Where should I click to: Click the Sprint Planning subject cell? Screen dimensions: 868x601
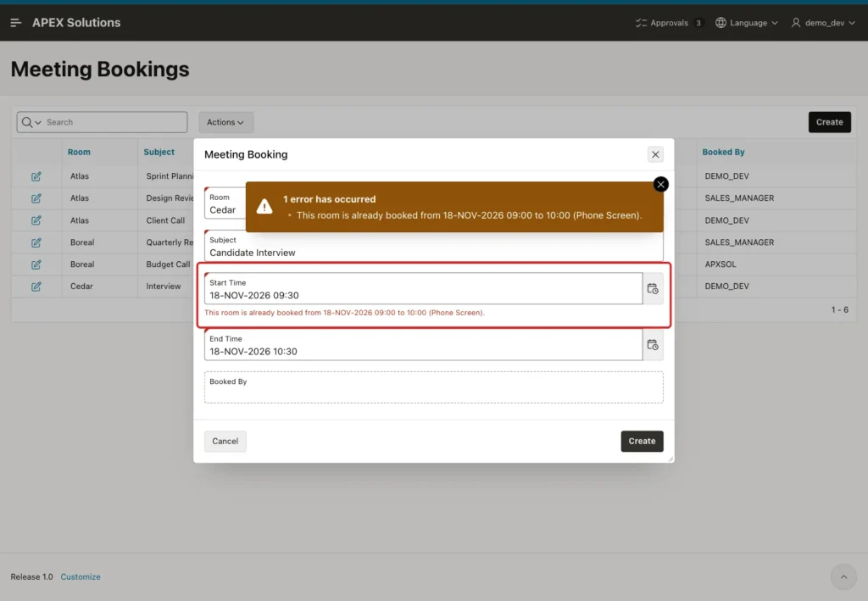[170, 176]
